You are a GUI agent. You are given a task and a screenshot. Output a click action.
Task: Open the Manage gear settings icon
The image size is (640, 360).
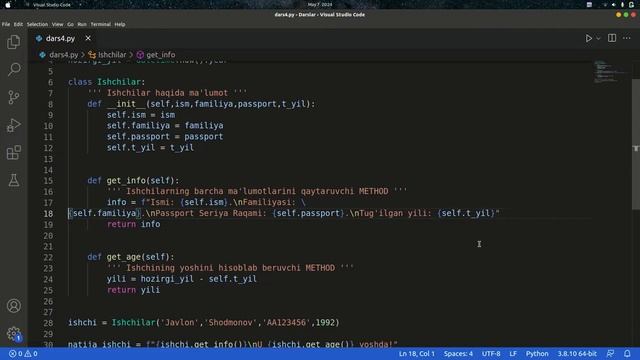click(x=13, y=333)
